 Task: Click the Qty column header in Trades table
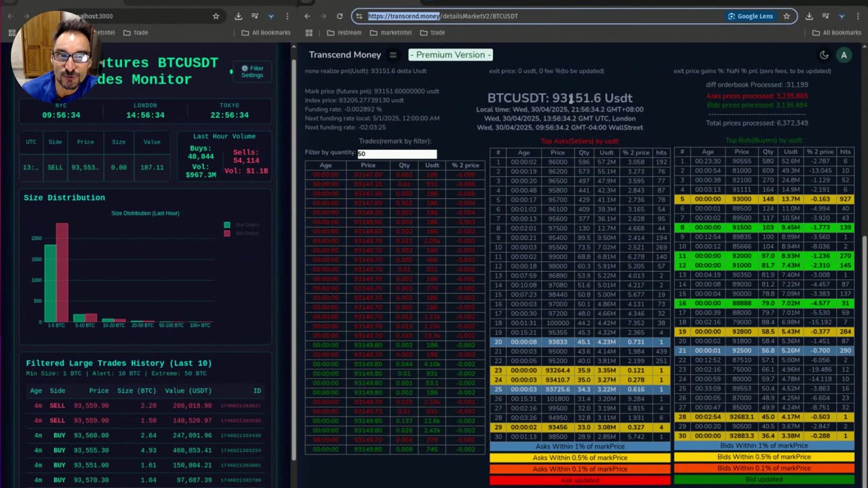[x=404, y=165]
